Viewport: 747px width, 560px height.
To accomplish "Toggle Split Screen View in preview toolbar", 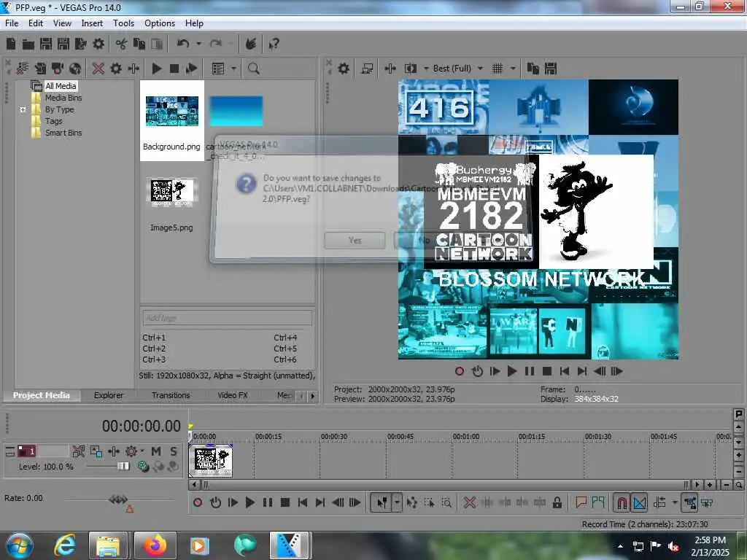I will click(410, 69).
